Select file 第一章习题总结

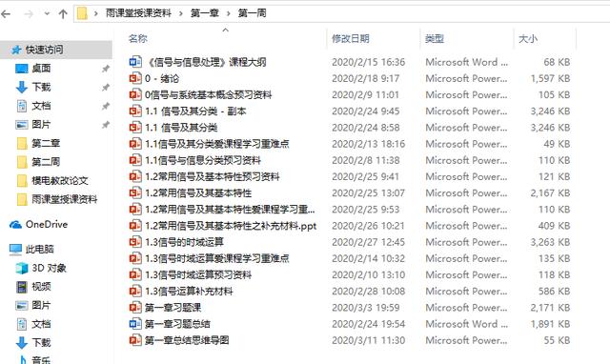177,324
